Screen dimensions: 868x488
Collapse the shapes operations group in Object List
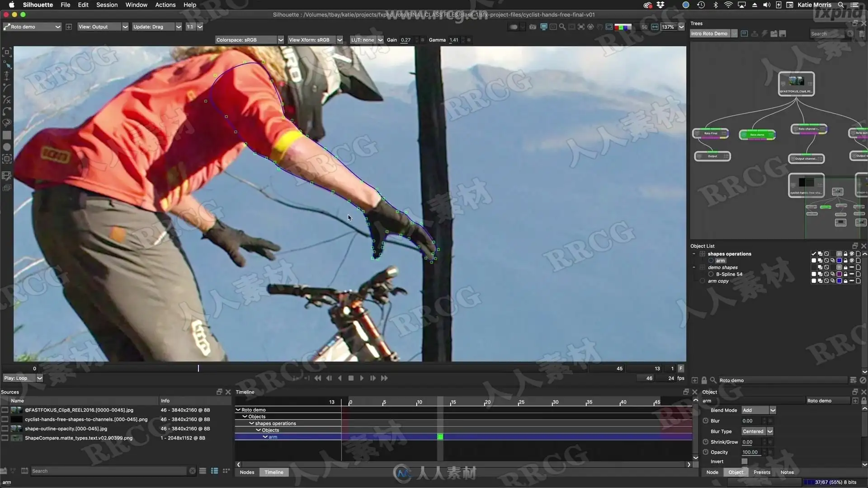[694, 254]
